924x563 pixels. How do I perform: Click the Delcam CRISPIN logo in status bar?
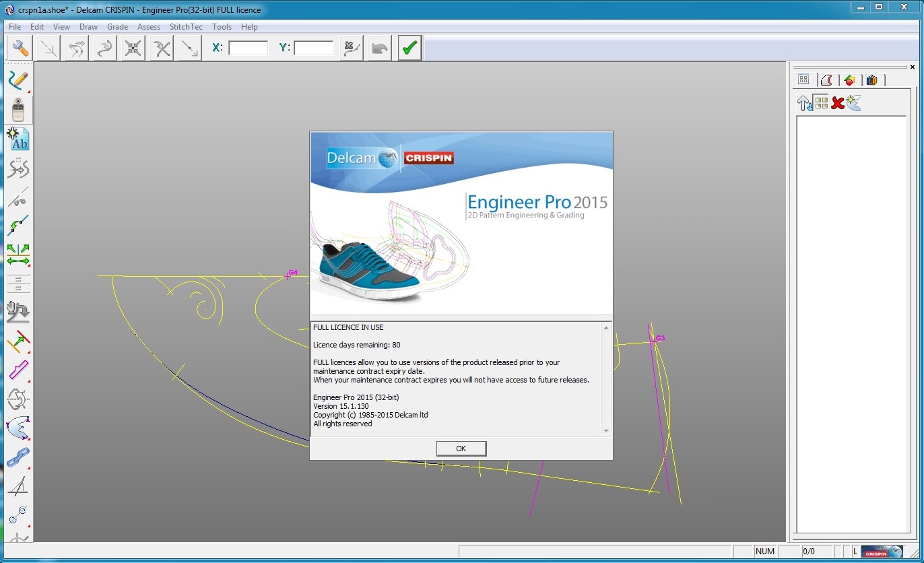coord(882,552)
